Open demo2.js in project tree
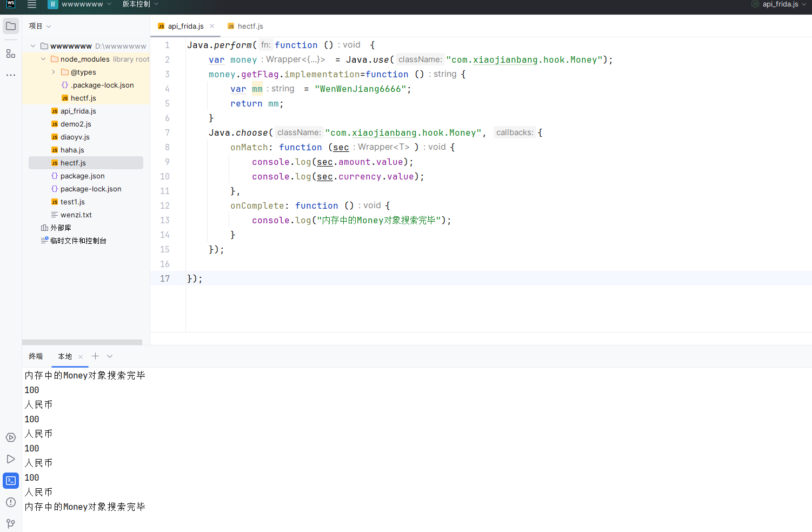 click(76, 124)
